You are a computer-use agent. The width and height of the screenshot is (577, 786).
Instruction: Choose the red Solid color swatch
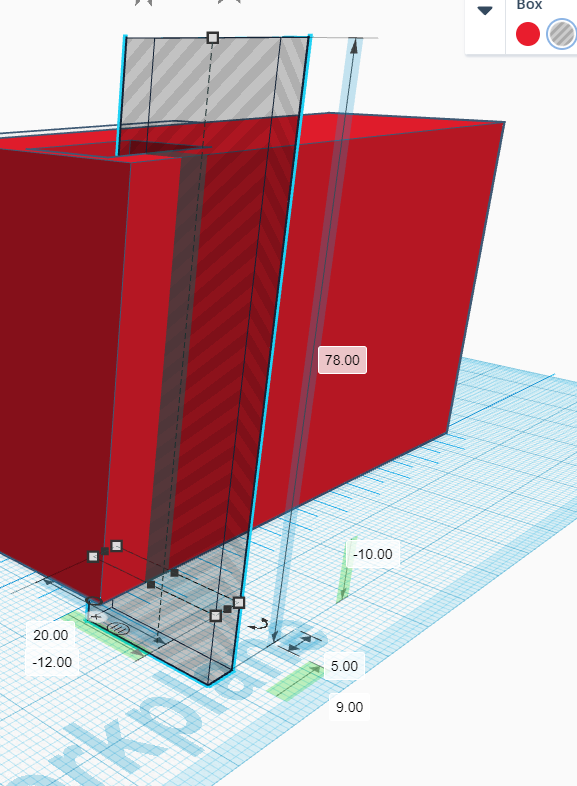527,34
